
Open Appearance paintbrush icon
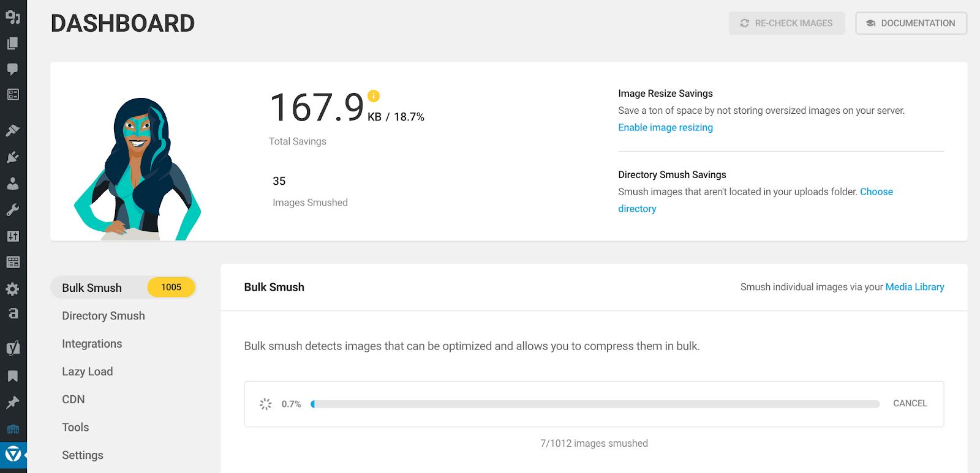click(12, 130)
